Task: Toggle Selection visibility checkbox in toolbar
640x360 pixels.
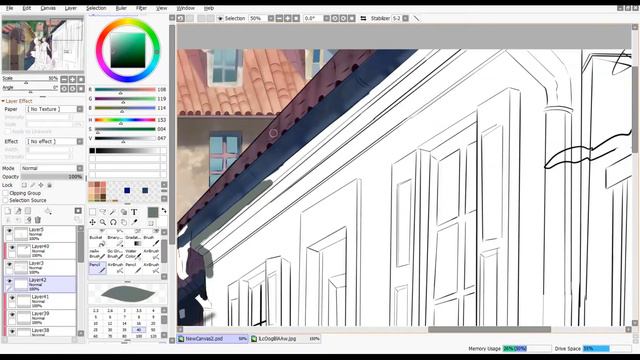Action: 220,19
